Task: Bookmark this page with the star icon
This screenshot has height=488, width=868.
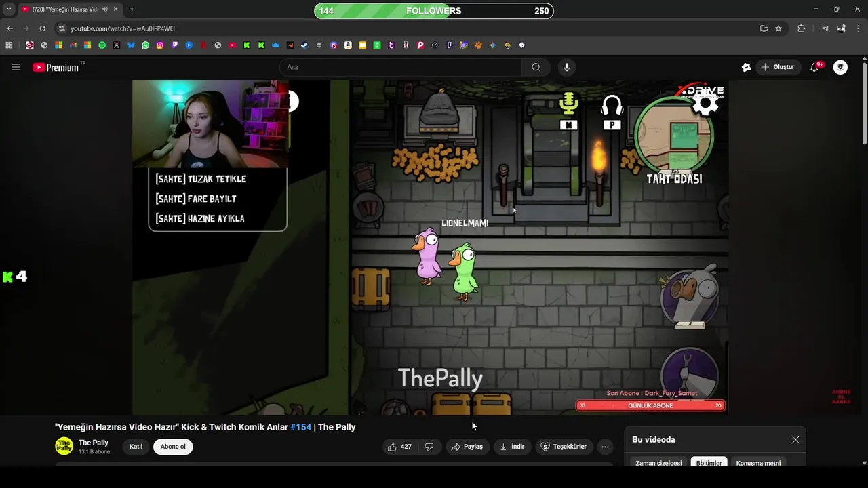Action: pyautogui.click(x=778, y=28)
